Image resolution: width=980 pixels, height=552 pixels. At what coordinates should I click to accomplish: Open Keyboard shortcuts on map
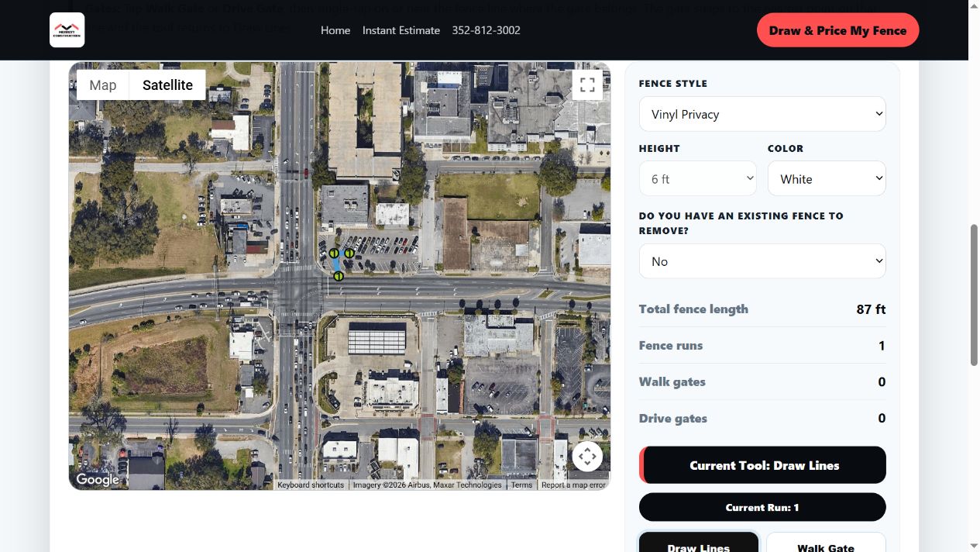coord(311,485)
